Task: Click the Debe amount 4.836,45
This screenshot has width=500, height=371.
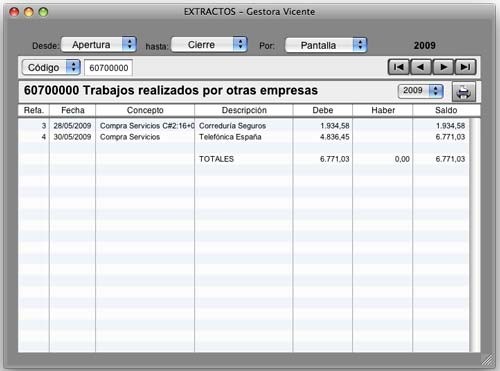Action: point(335,137)
